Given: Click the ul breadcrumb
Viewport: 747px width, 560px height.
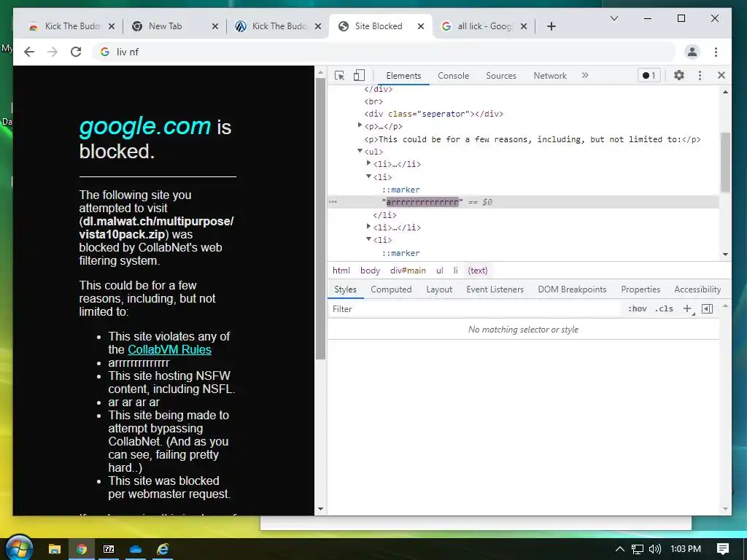Looking at the screenshot, I should (440, 271).
